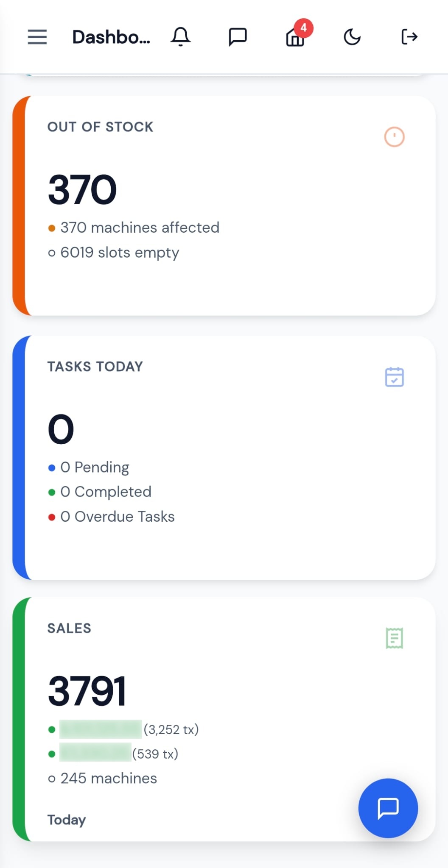The width and height of the screenshot is (448, 868).
Task: Open the messages speech bubble in header
Action: pos(238,37)
